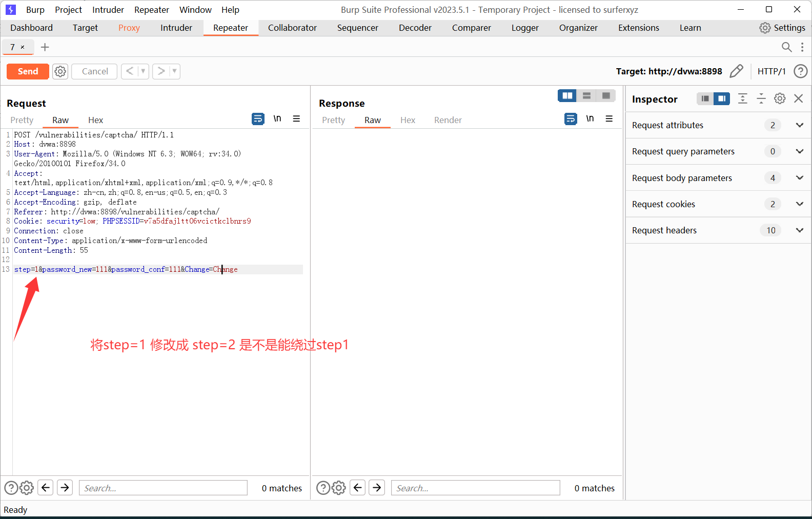This screenshot has width=812, height=519.
Task: Dock Inspector on right layout
Action: tap(722, 98)
